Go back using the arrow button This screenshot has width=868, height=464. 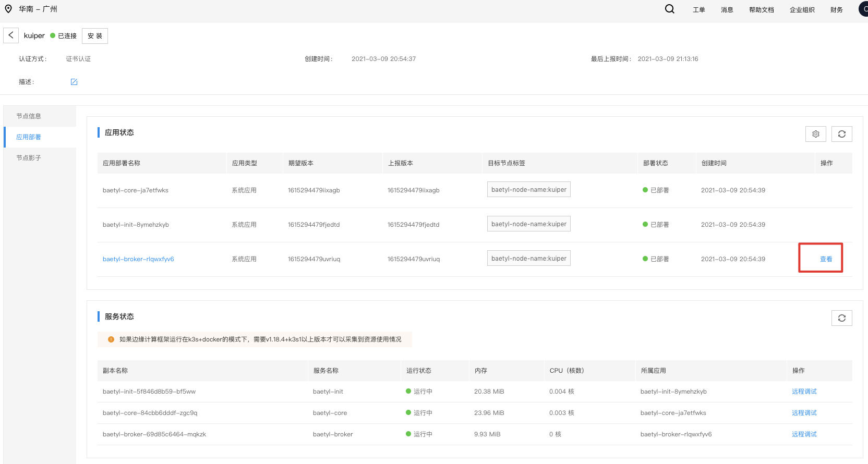tap(11, 35)
